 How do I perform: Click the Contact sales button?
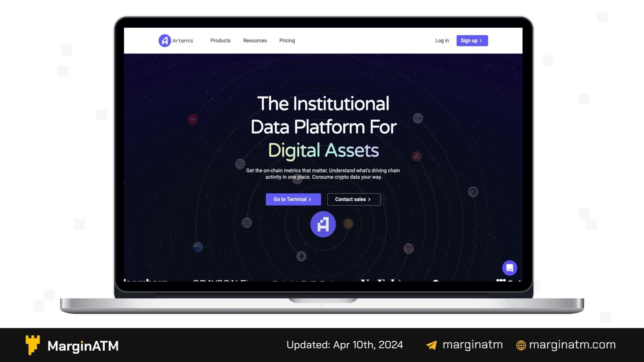pos(354,199)
